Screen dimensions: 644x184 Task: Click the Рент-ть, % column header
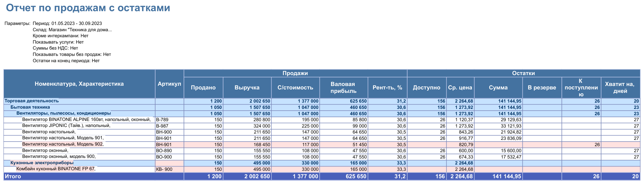387,87
